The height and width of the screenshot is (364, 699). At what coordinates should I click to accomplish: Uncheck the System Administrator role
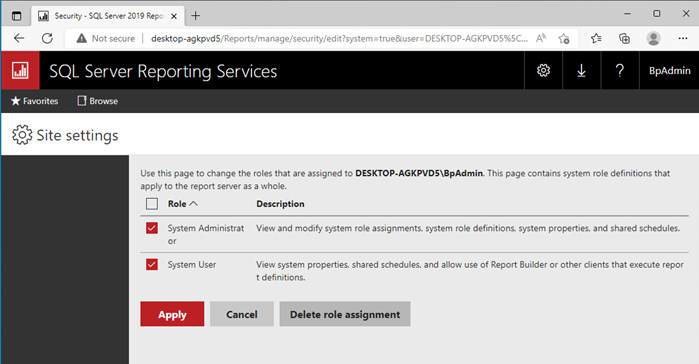click(152, 228)
